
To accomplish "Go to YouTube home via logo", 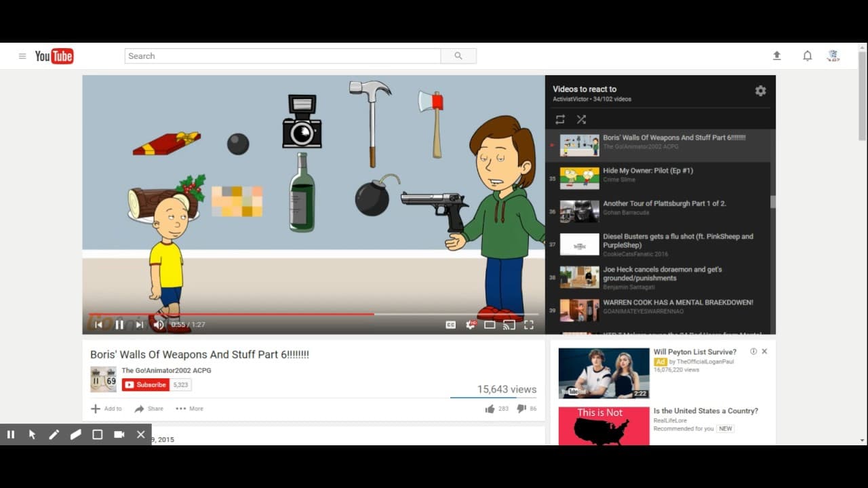I will click(54, 56).
